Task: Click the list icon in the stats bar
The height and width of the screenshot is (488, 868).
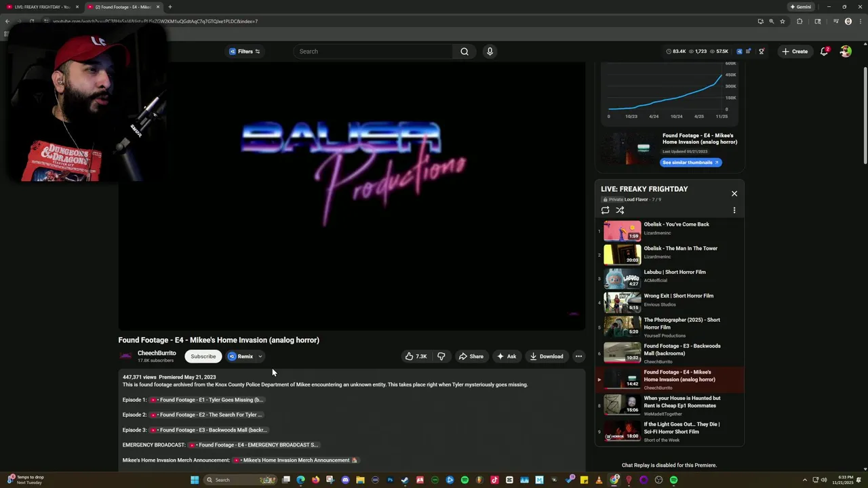Action: click(x=749, y=52)
